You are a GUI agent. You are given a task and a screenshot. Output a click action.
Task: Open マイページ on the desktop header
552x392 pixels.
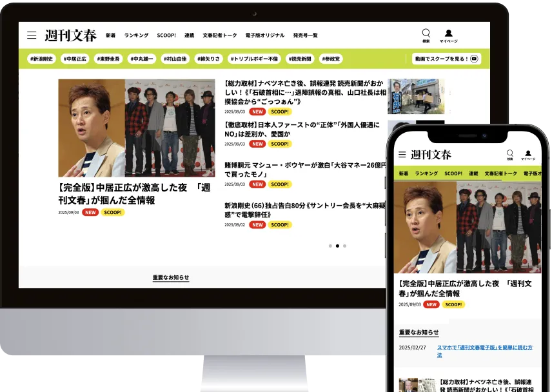tap(448, 34)
